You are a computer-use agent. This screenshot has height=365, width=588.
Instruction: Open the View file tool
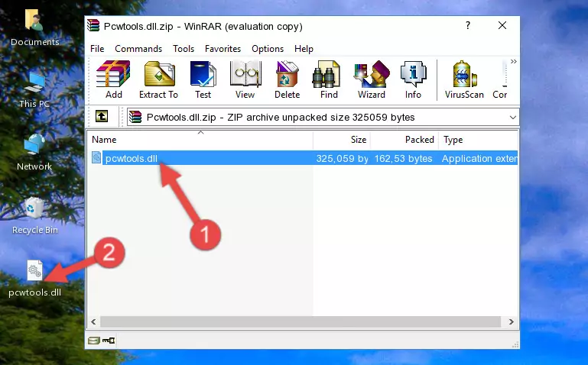point(245,79)
